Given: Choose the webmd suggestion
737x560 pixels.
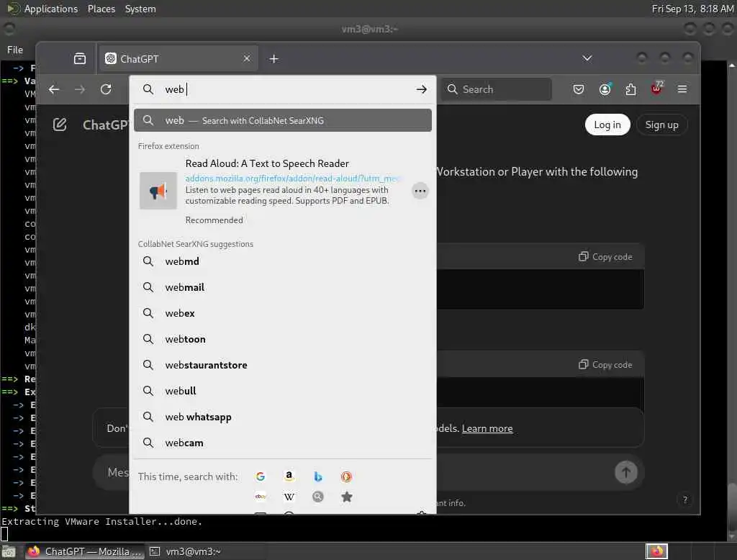Looking at the screenshot, I should pos(282,261).
